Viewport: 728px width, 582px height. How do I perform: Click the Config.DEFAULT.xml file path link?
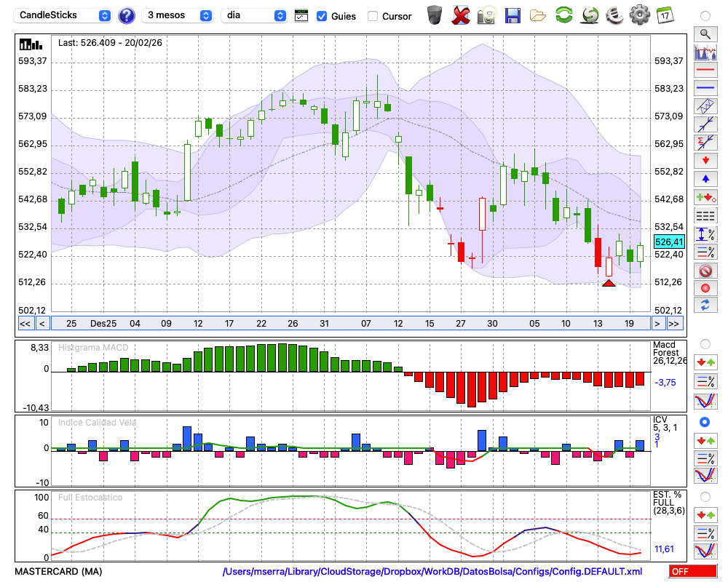point(432,572)
